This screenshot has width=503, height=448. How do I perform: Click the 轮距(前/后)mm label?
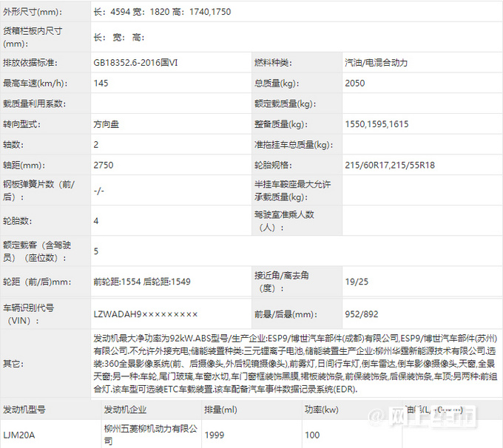(x=37, y=282)
